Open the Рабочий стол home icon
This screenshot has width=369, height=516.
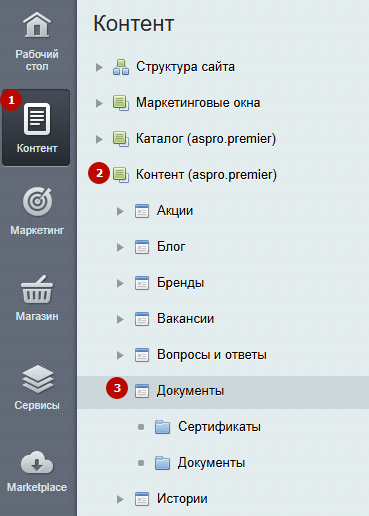37,25
